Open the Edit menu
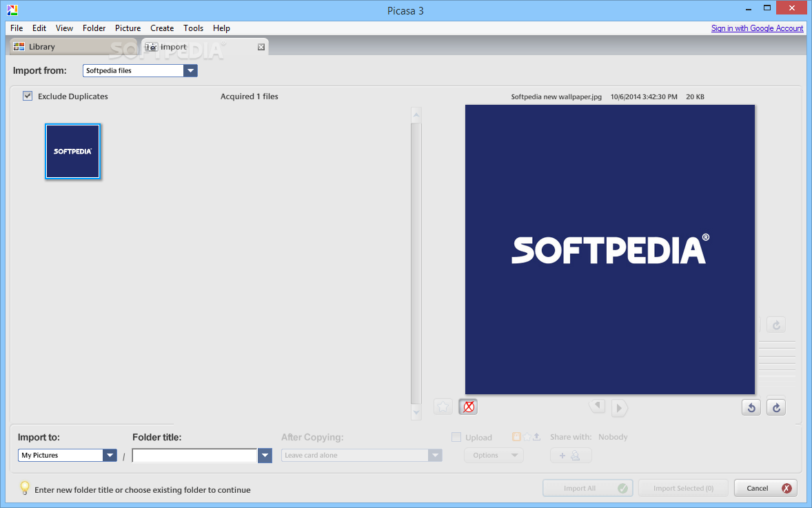Viewport: 812px width, 508px height. (x=39, y=28)
